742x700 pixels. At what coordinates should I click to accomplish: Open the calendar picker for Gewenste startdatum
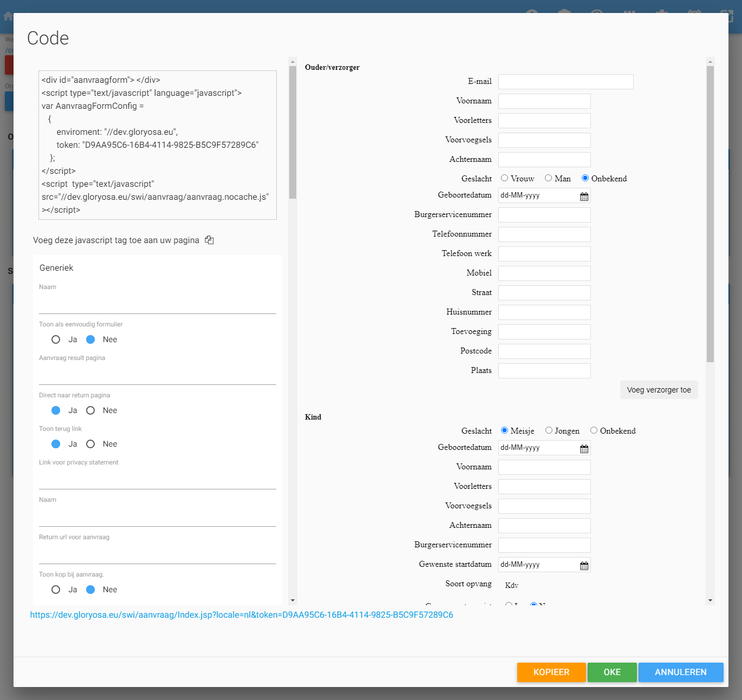click(x=584, y=565)
